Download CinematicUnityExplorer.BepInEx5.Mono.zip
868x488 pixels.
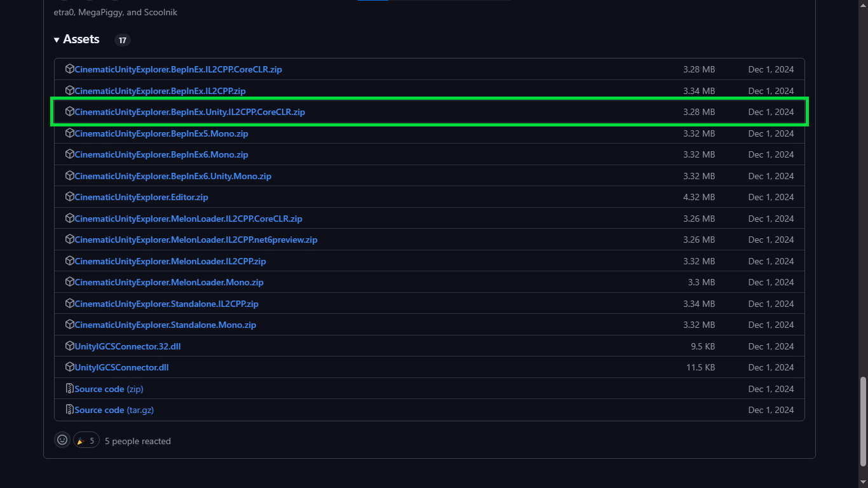pos(161,133)
